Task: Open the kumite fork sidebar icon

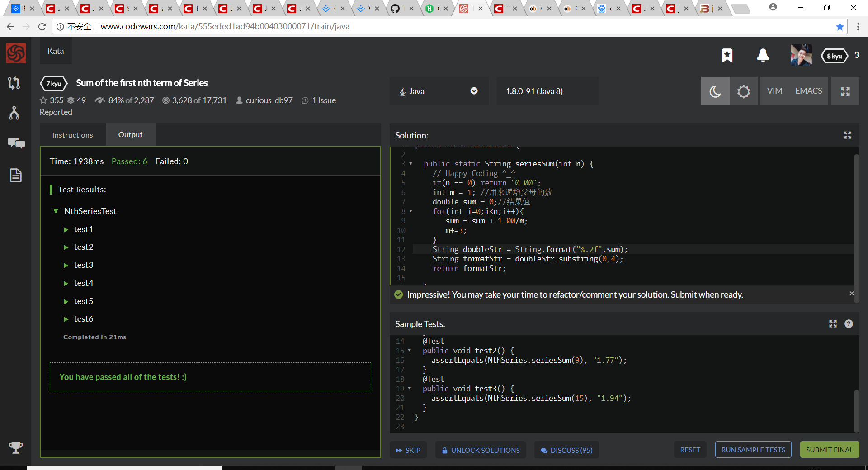Action: (x=14, y=113)
